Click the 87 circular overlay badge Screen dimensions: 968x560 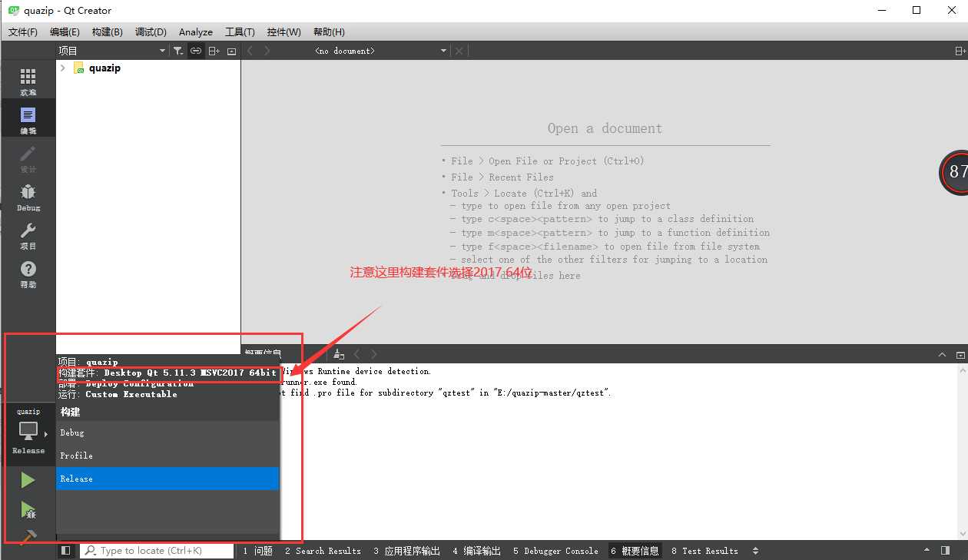coord(954,172)
